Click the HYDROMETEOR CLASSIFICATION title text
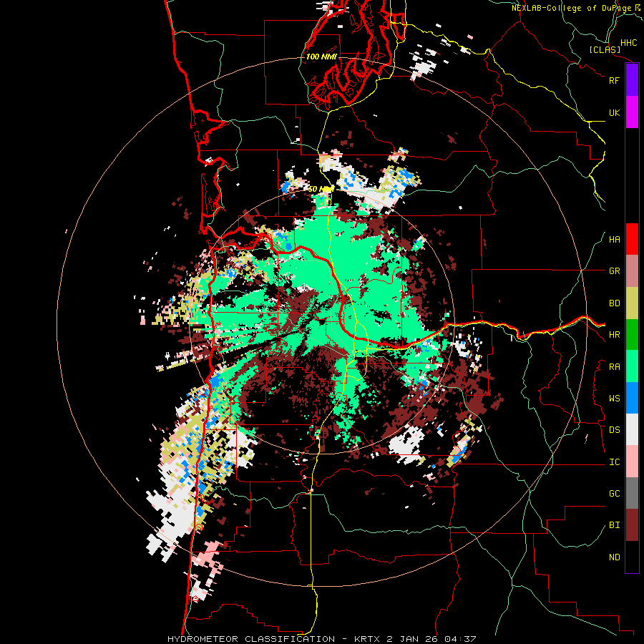This screenshot has height=644, width=644. [x=251, y=639]
